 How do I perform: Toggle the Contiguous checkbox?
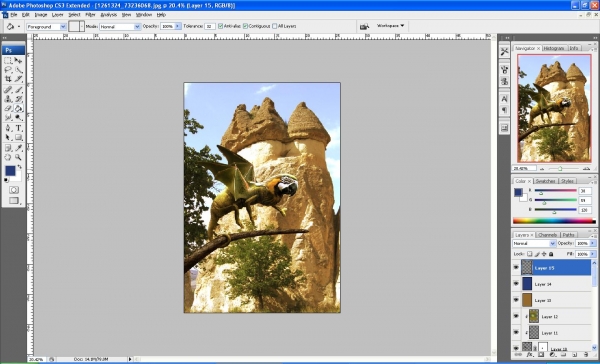coord(245,26)
